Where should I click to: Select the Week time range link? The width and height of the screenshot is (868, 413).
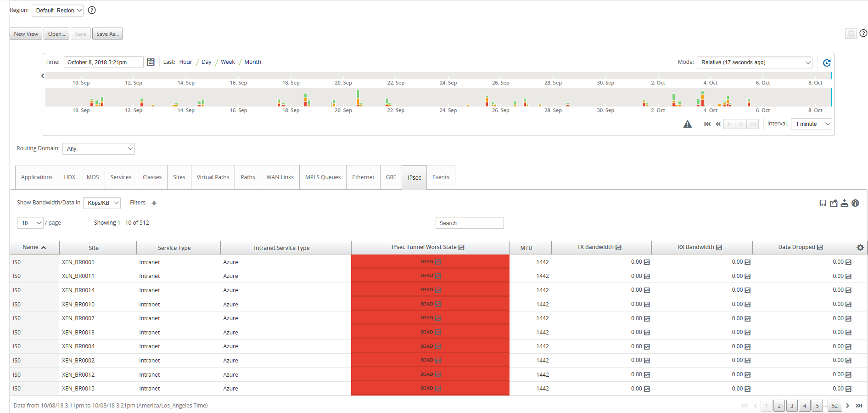click(x=228, y=62)
